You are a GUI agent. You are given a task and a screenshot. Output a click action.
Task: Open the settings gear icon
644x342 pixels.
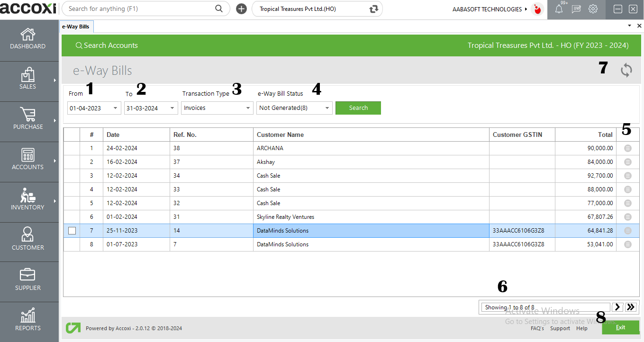(x=593, y=9)
